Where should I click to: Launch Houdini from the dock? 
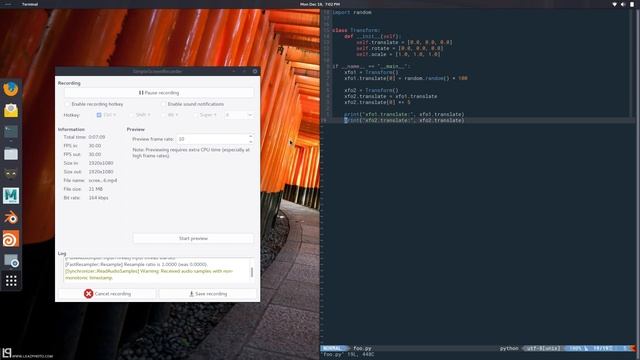click(x=11, y=239)
